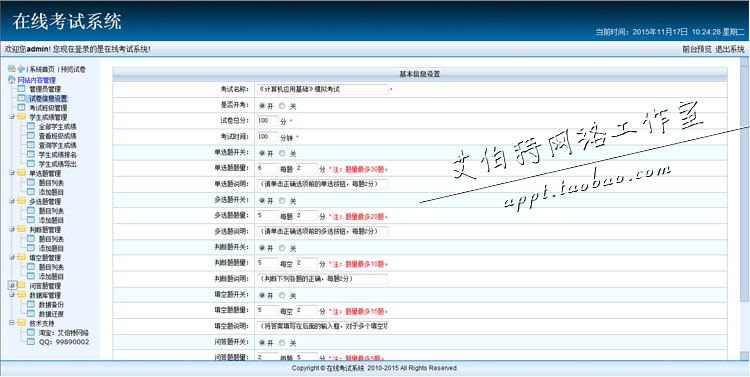Open 题目列表 under 填空题管理
The width and height of the screenshot is (750, 377).
(51, 267)
